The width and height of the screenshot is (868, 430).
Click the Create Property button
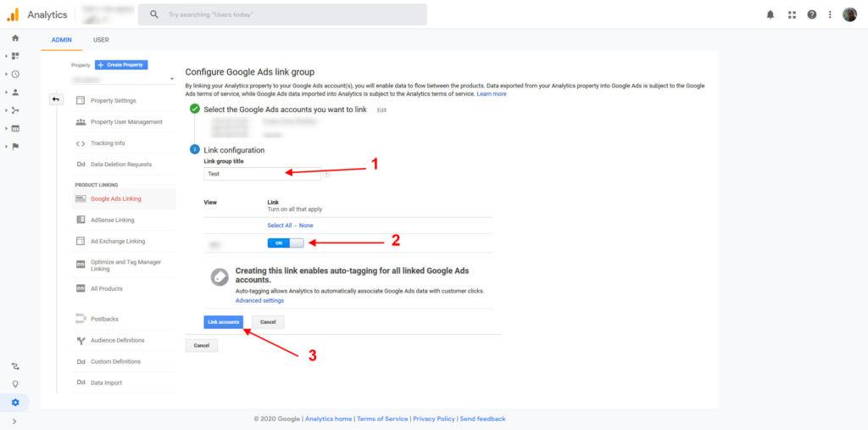[x=121, y=64]
